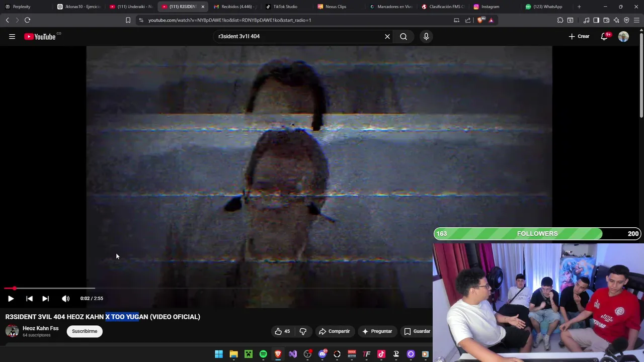644x362 pixels.
Task: Click the install app icon in address bar
Action: [x=456, y=20]
